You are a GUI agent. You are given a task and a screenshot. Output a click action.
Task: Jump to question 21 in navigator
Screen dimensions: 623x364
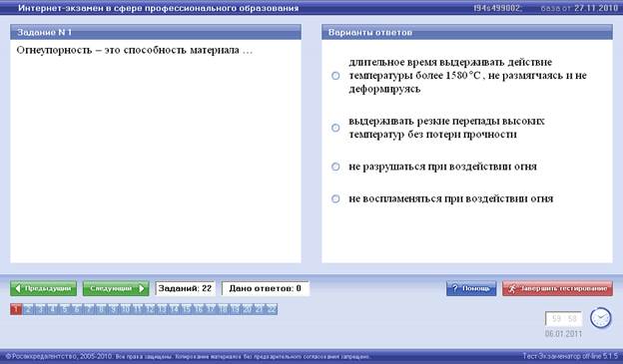coord(259,309)
